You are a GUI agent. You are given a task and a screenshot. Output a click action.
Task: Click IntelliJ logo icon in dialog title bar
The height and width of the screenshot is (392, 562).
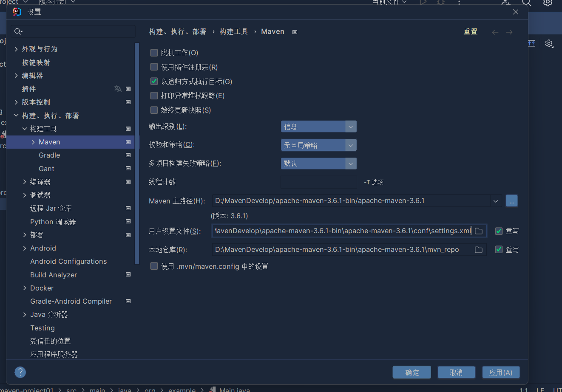pos(17,12)
